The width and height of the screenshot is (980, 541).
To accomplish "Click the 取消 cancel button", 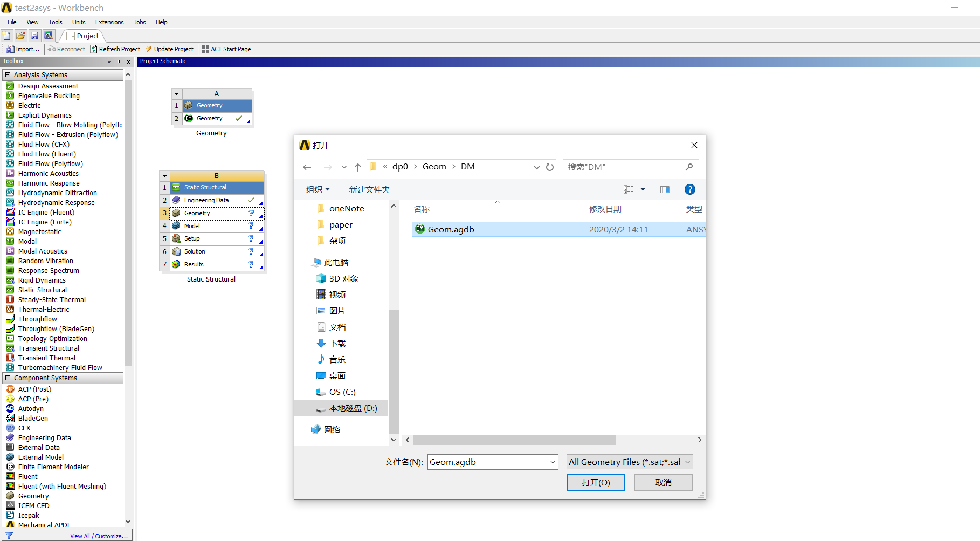I will [x=664, y=483].
